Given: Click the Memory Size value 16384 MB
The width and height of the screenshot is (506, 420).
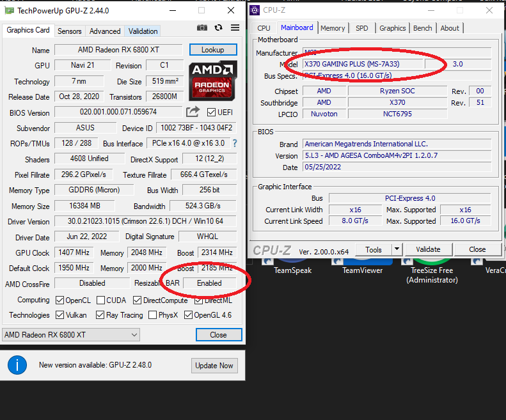Looking at the screenshot, I should [84, 205].
